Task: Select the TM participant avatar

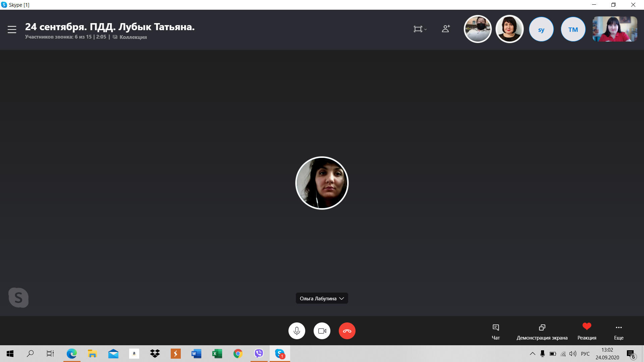Action: coord(573,29)
